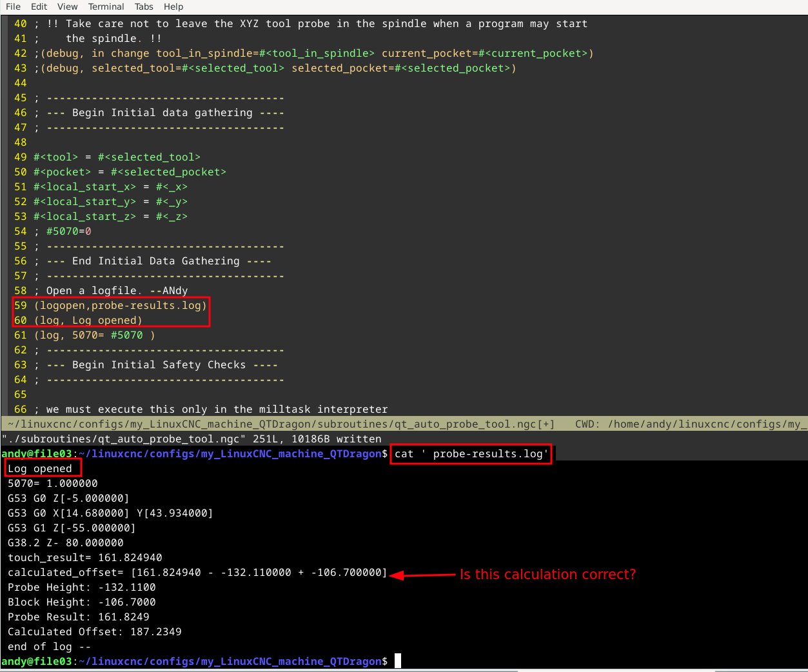
Task: Open the Terminal menu
Action: (x=106, y=6)
